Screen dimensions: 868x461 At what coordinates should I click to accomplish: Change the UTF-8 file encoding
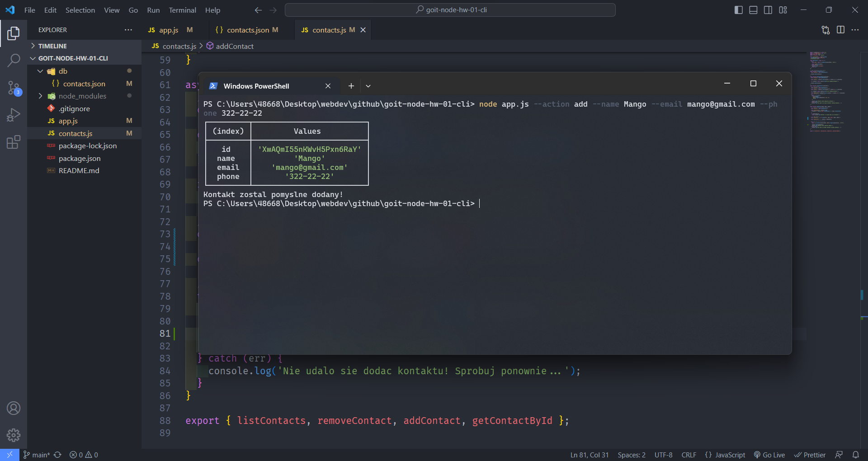tap(663, 455)
